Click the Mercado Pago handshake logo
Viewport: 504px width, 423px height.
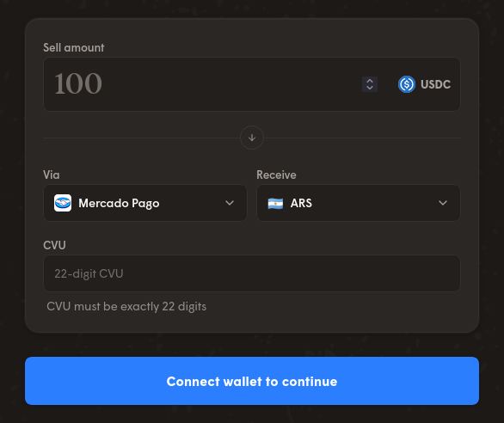63,203
